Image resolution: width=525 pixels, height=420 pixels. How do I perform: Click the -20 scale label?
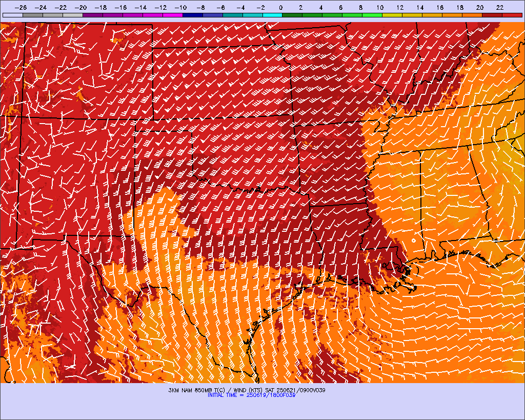pos(80,8)
